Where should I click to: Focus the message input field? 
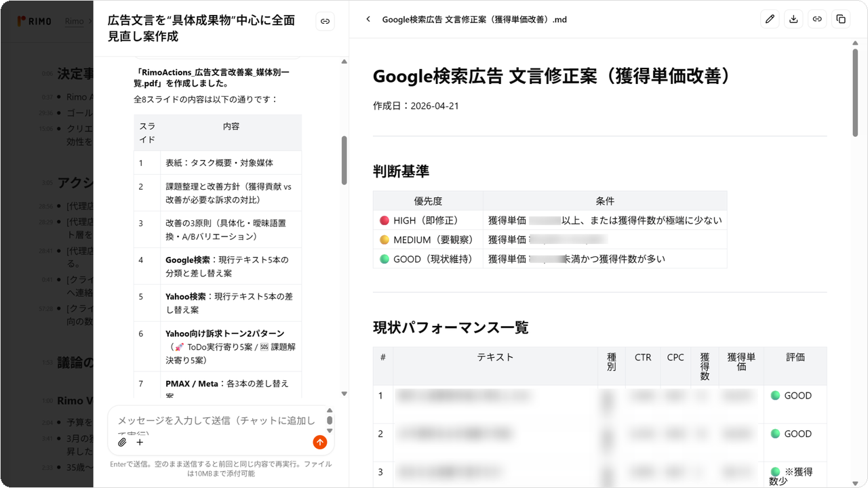pos(217,420)
